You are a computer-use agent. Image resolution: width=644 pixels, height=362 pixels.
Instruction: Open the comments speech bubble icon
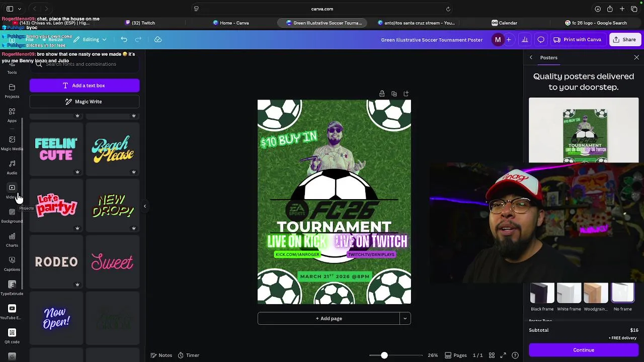pyautogui.click(x=541, y=40)
